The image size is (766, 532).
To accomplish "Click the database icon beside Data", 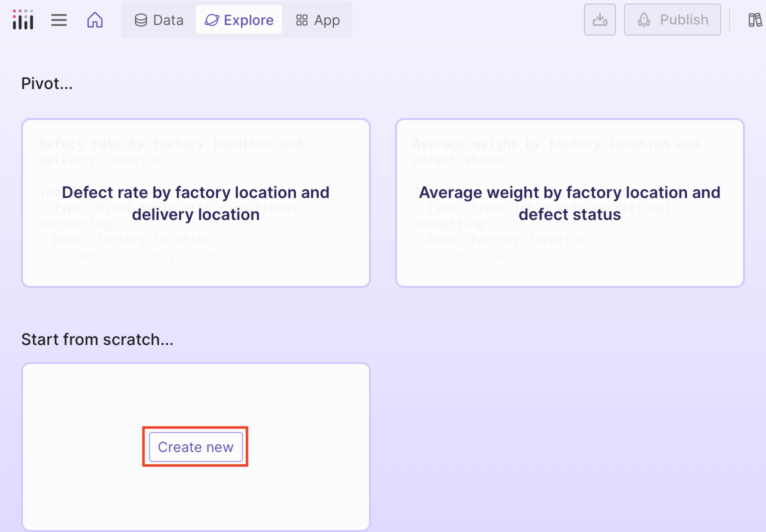I will (141, 20).
